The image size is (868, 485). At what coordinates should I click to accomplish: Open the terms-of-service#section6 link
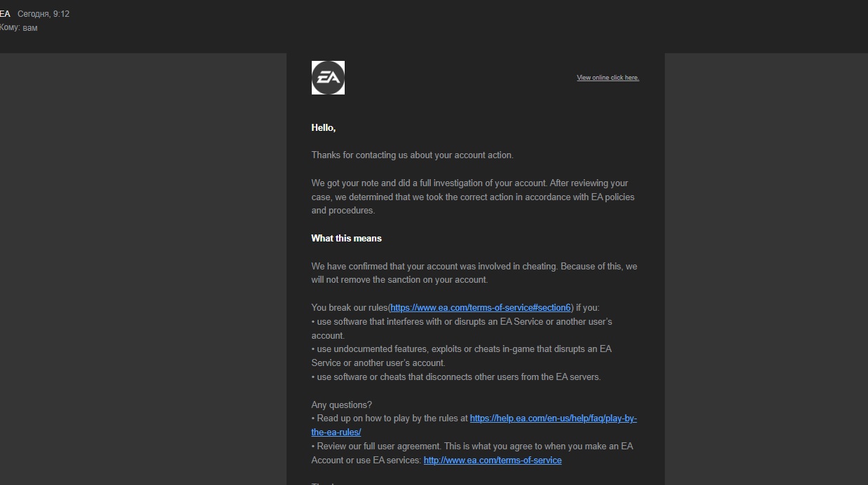tap(481, 307)
